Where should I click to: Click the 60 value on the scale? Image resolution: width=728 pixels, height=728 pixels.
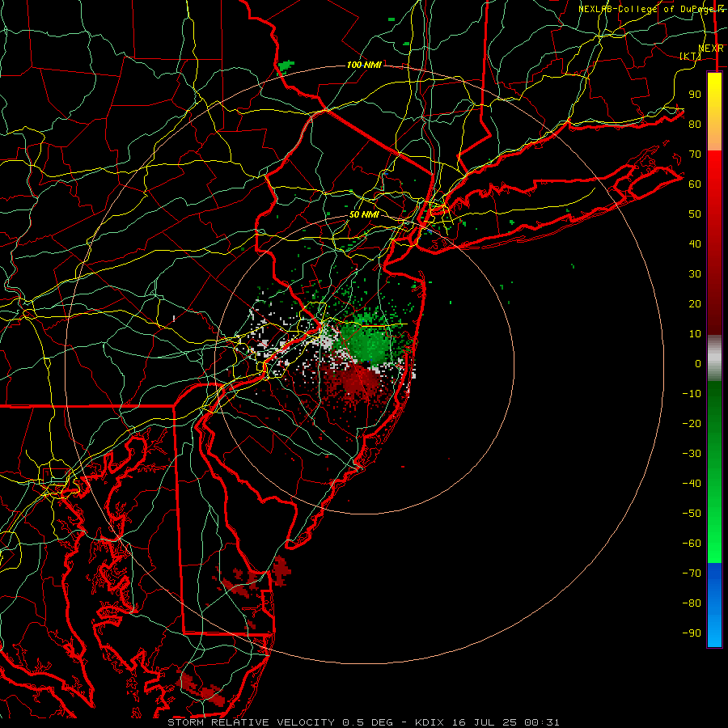[x=695, y=184]
